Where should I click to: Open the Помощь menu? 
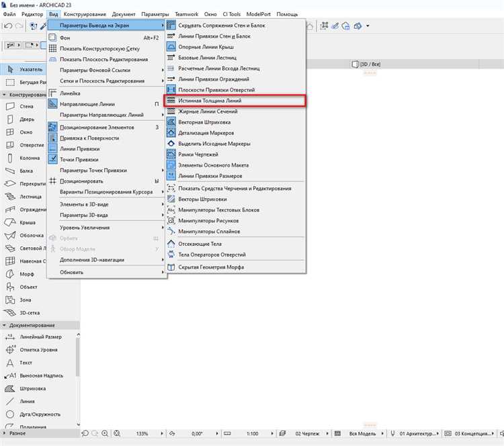click(x=287, y=14)
